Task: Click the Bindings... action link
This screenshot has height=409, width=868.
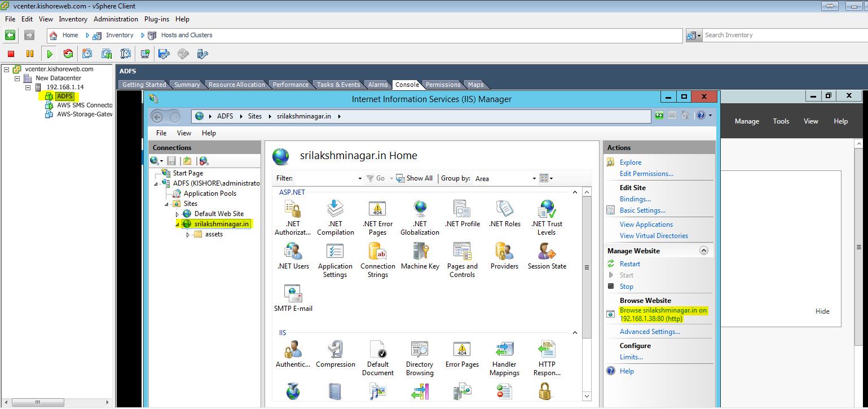Action: click(x=635, y=199)
